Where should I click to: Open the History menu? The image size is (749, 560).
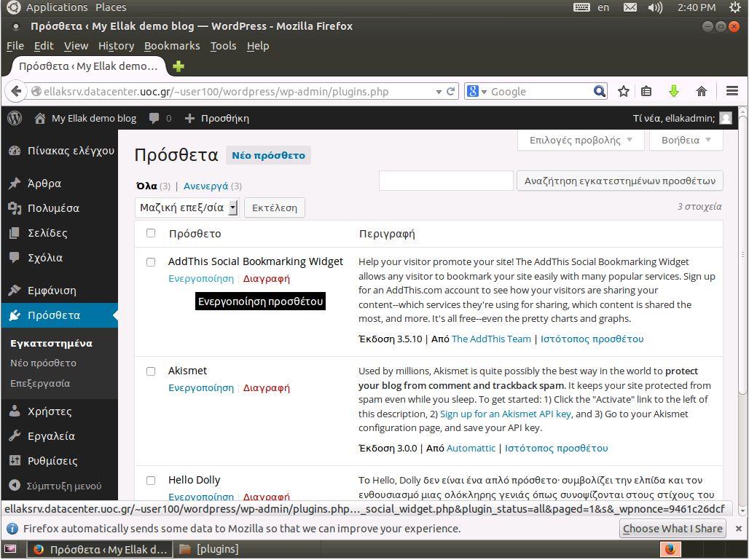tap(116, 46)
